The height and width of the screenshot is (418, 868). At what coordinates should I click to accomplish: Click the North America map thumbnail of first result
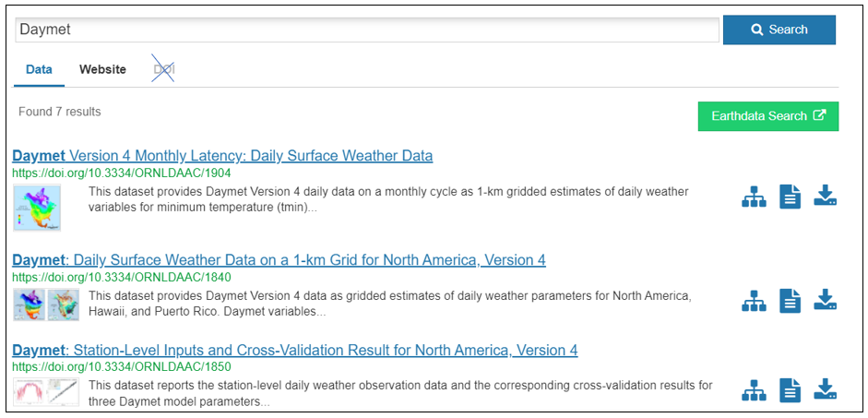[x=37, y=208]
